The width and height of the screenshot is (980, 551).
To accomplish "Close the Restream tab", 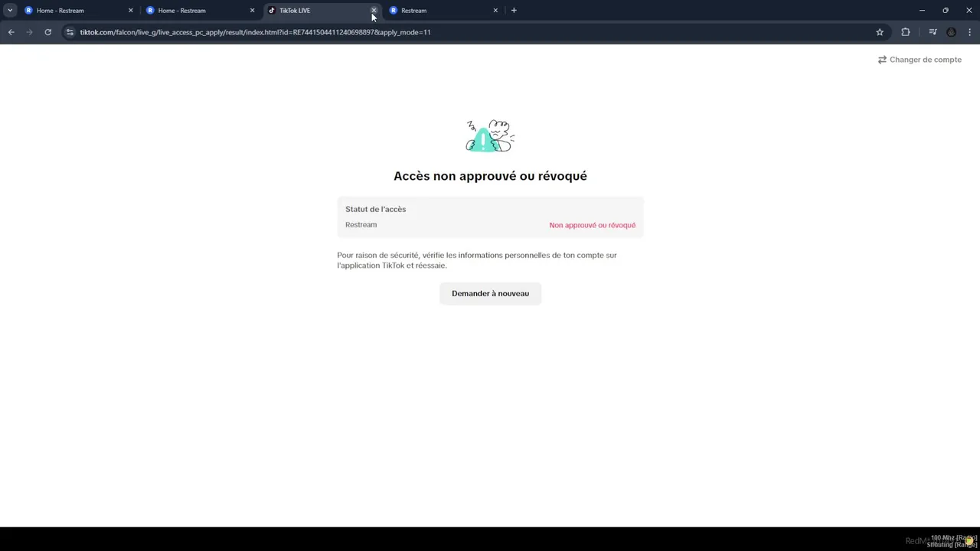I will 495,11.
